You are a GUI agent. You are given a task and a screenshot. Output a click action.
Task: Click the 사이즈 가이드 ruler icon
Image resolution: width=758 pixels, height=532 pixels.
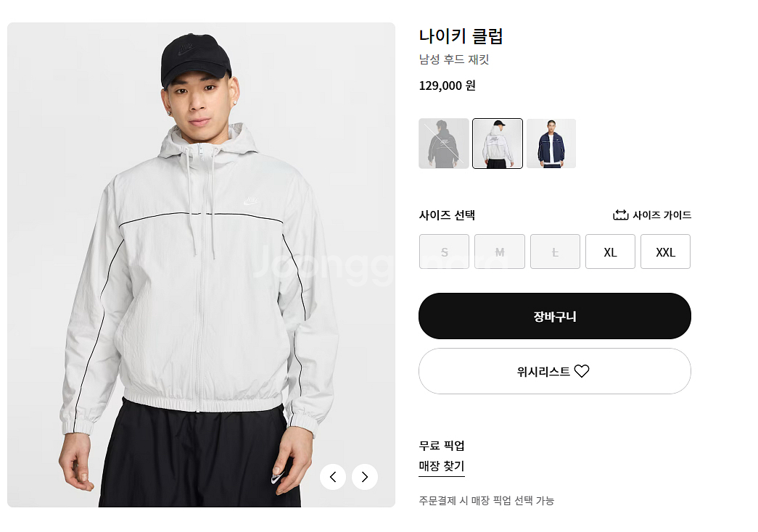click(x=620, y=215)
